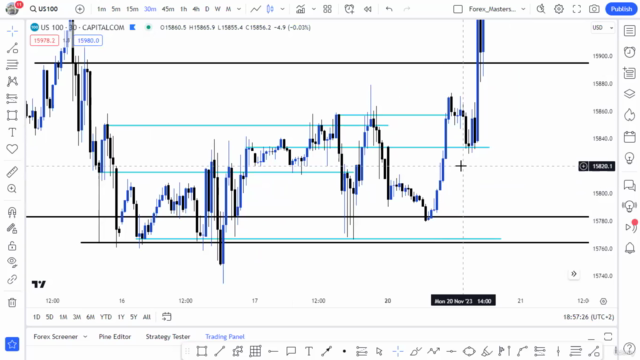This screenshot has width=640, height=360.
Task: Open the chart style candles icon
Action: pos(270,9)
